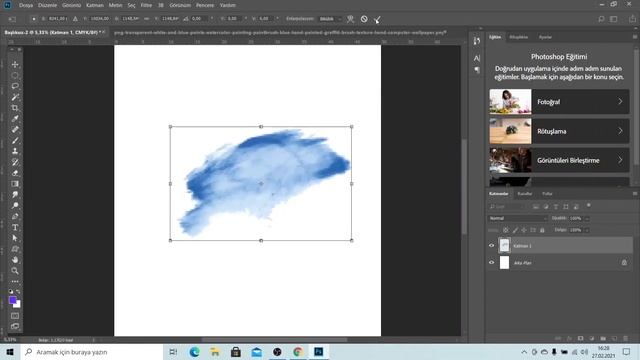Open the Dosya menu
Image resolution: width=640 pixels, height=360 pixels.
(x=26, y=5)
